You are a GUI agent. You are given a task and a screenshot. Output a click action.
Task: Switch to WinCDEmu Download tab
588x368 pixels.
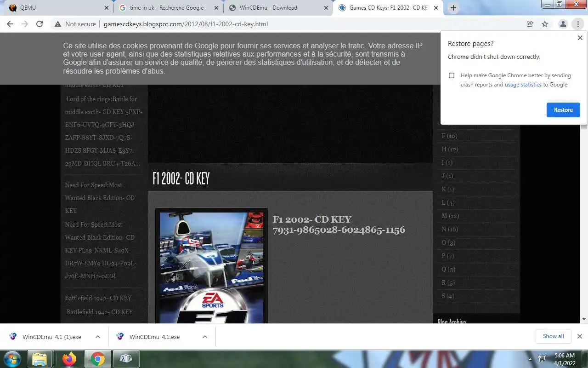[x=277, y=8]
